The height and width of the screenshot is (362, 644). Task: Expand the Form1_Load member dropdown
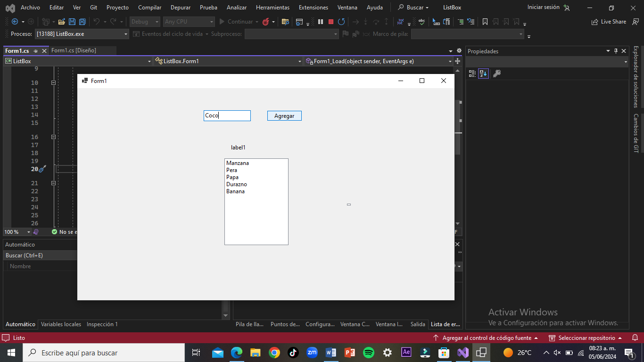point(450,61)
